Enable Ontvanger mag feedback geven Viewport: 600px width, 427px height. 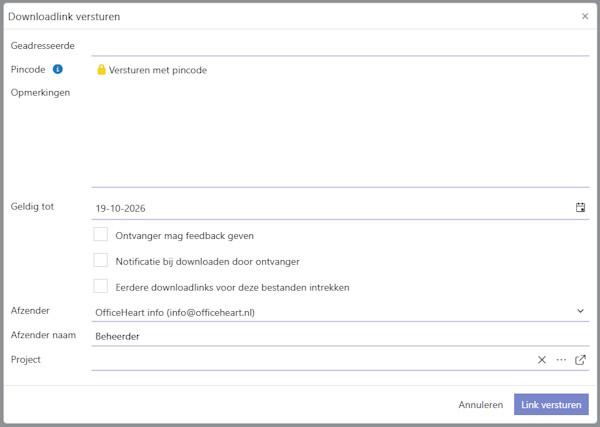coord(101,234)
